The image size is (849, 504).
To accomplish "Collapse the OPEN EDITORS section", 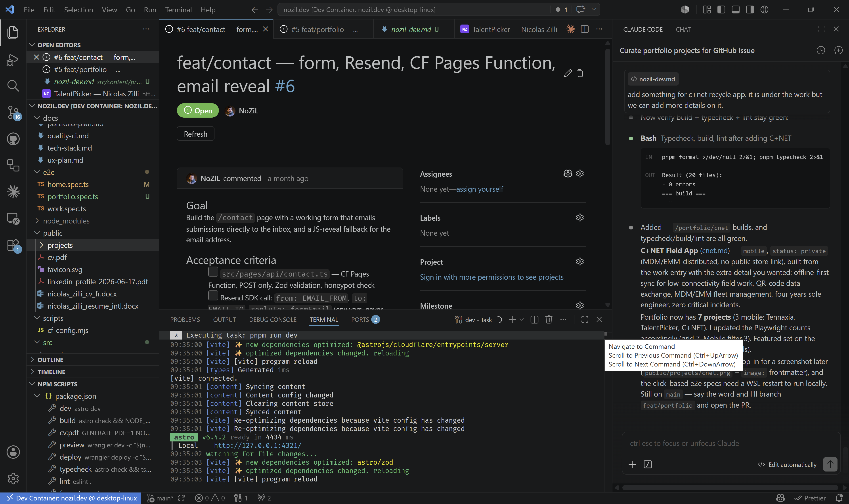I will coord(93,45).
